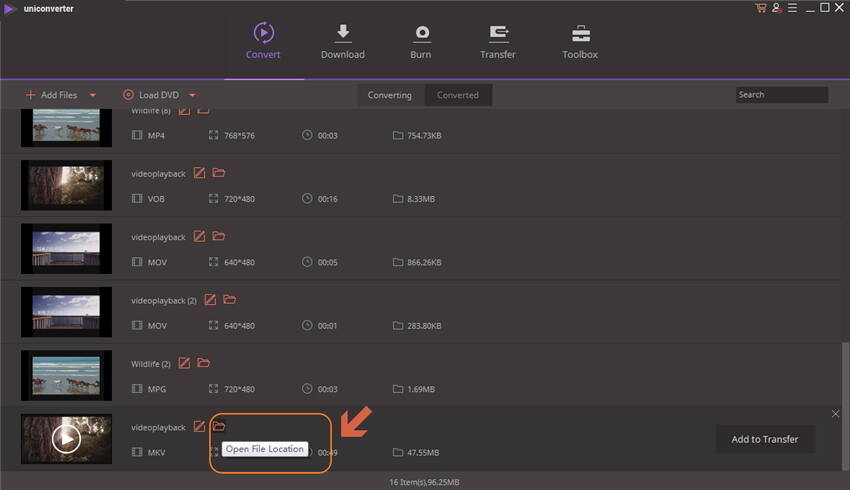The width and height of the screenshot is (850, 490).
Task: Open file location for MKV video
Action: click(x=218, y=427)
